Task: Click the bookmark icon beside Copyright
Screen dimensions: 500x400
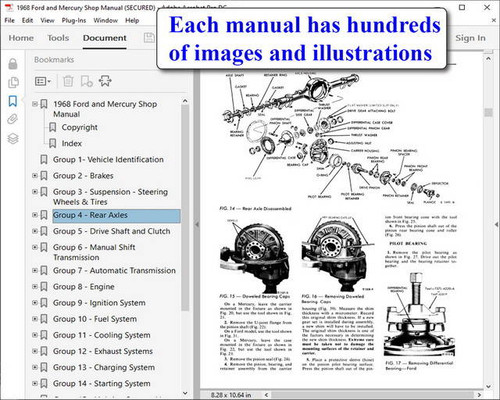Action: 52,127
